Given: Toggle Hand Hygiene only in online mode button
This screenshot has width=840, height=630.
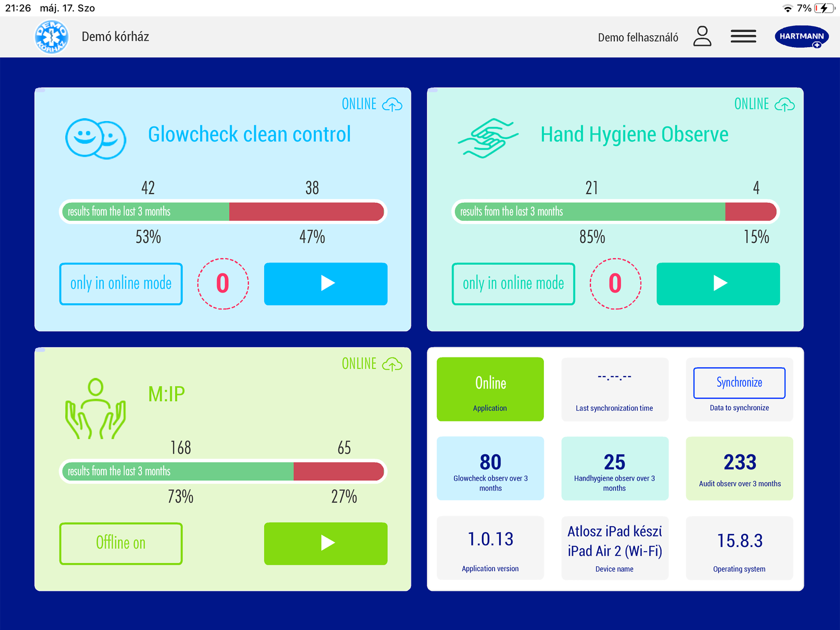Looking at the screenshot, I should coord(513,283).
